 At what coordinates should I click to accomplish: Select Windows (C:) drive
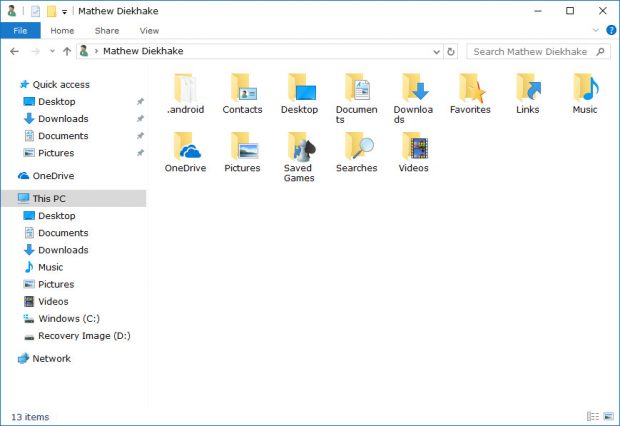point(69,318)
